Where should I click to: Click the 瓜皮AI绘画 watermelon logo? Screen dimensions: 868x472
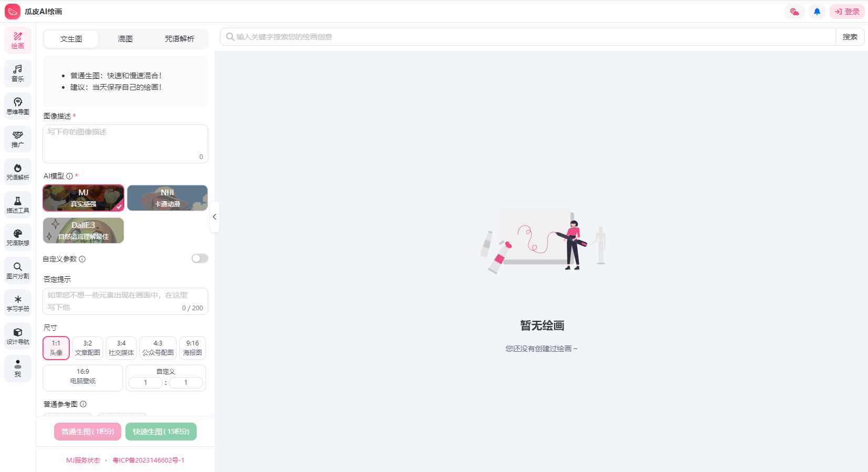pyautogui.click(x=13, y=12)
